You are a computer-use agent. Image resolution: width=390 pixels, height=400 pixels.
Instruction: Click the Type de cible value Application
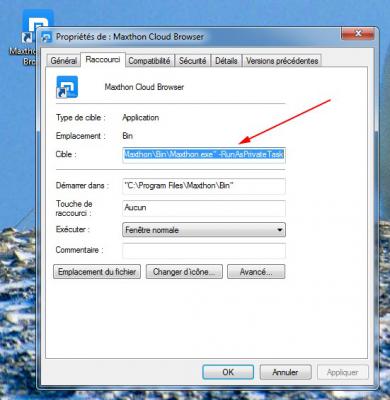coord(141,118)
